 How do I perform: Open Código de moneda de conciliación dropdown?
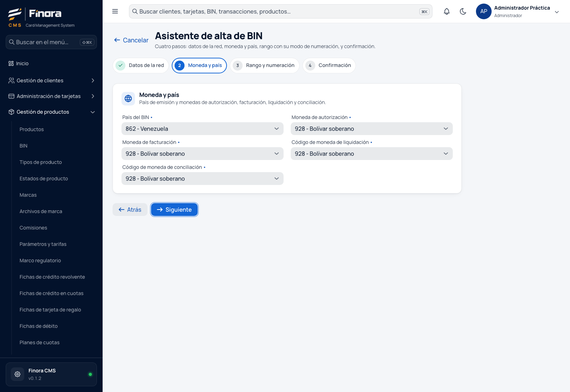tap(202, 179)
